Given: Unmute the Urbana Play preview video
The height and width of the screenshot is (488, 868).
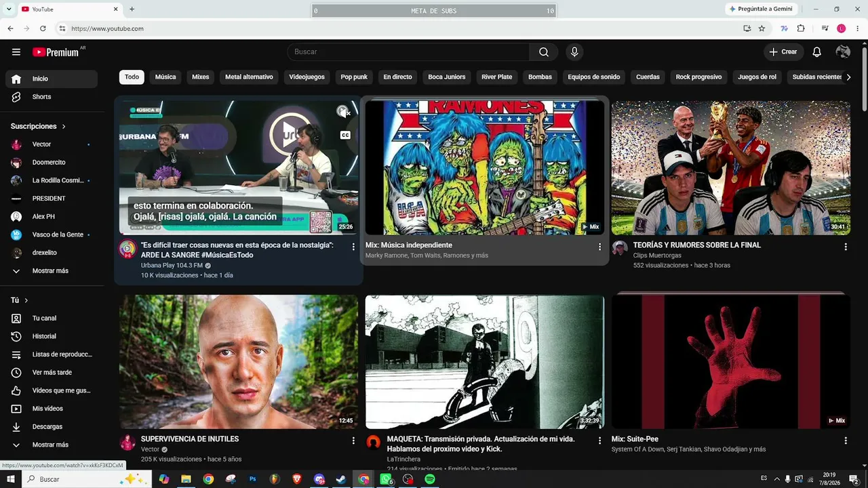Looking at the screenshot, I should [343, 112].
